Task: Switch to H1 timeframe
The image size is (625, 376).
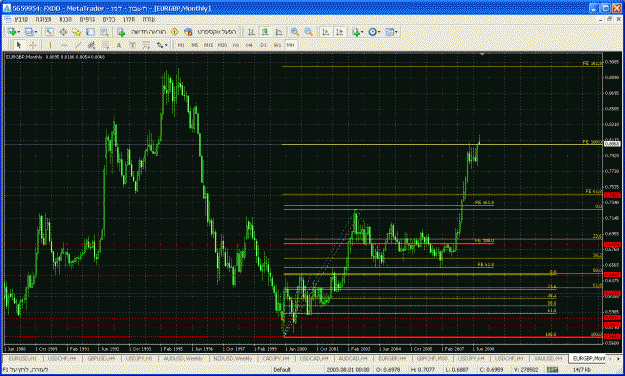Action: 236,45
